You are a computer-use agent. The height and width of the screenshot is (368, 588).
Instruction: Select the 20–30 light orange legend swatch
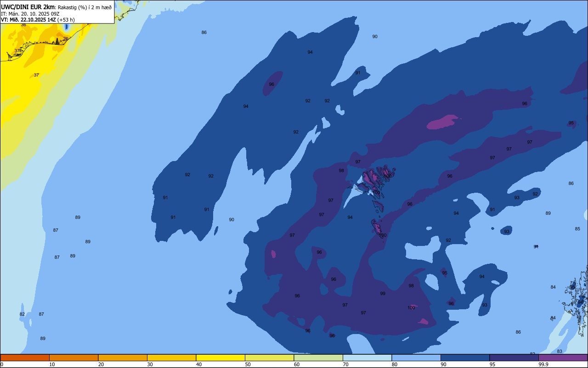(x=123, y=357)
